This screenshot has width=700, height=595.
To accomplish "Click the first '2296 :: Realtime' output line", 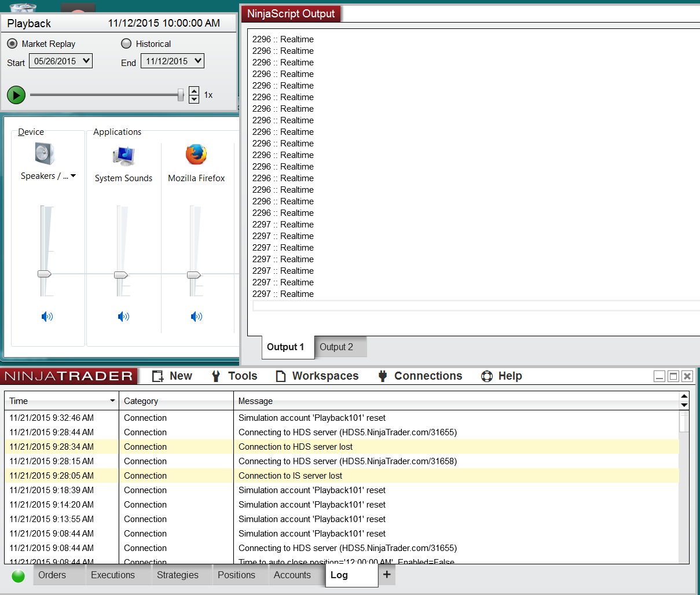I will [283, 39].
